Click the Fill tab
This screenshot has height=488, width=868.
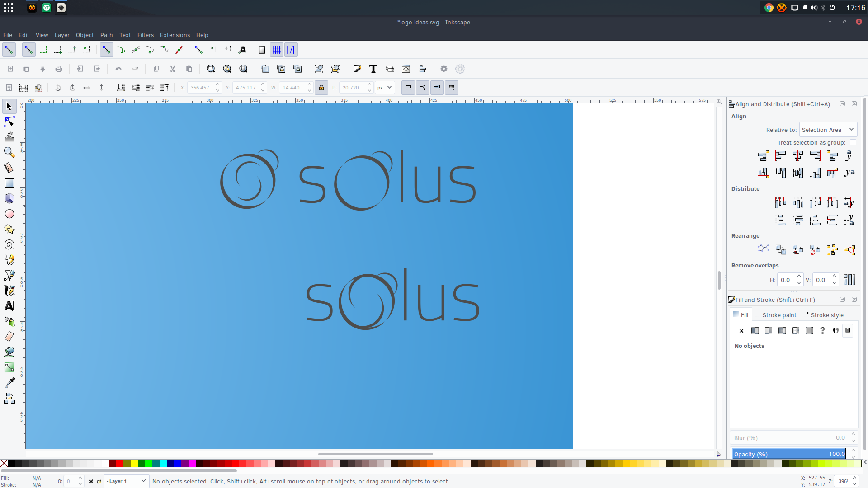[x=741, y=314]
